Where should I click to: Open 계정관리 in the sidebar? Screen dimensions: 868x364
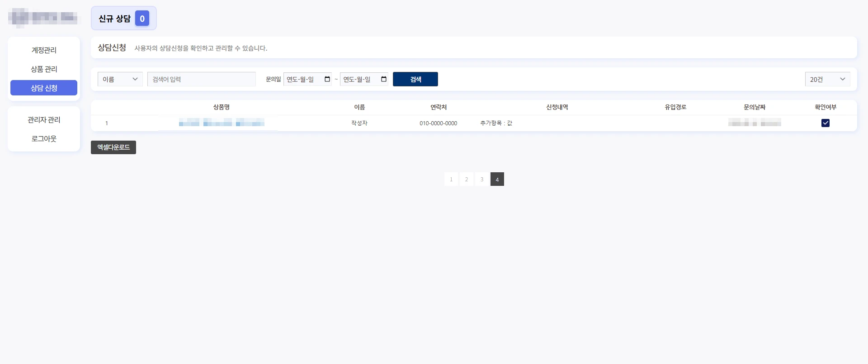click(x=44, y=50)
